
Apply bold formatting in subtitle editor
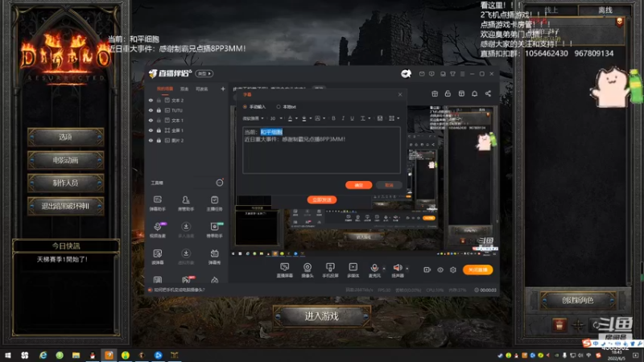(333, 118)
